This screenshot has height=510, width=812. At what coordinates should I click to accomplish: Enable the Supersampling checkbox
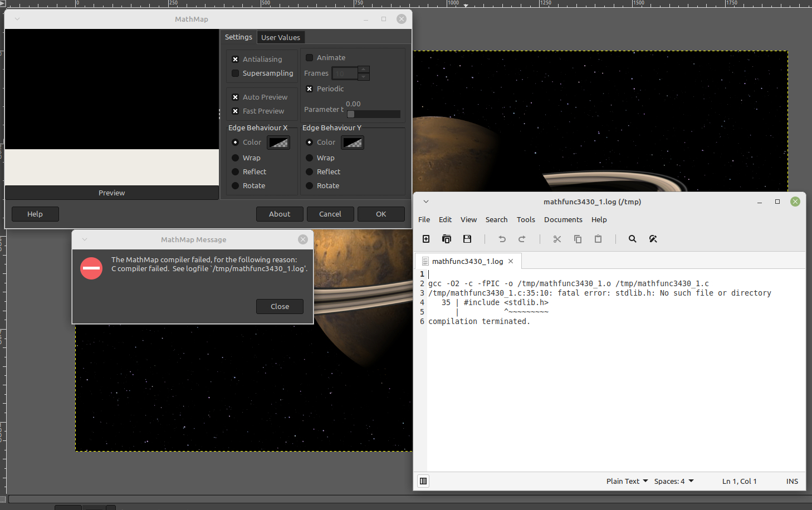(235, 73)
